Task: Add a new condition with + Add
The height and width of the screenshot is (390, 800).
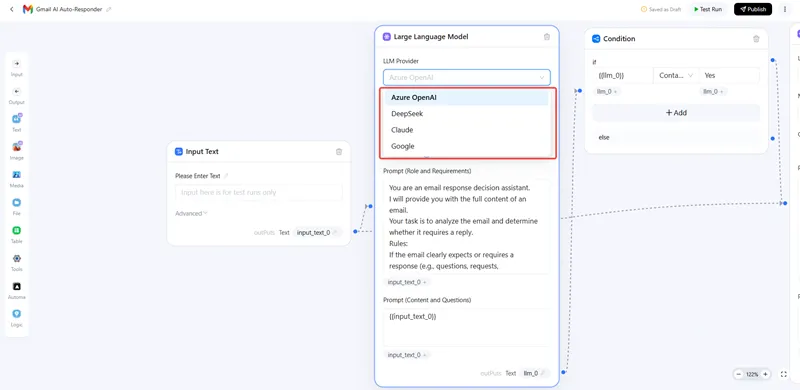Action: click(x=676, y=113)
